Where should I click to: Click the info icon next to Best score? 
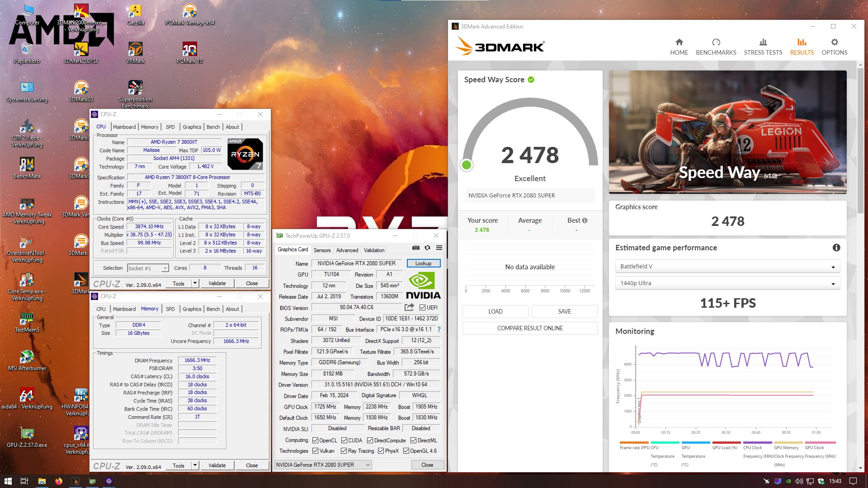[x=585, y=221]
